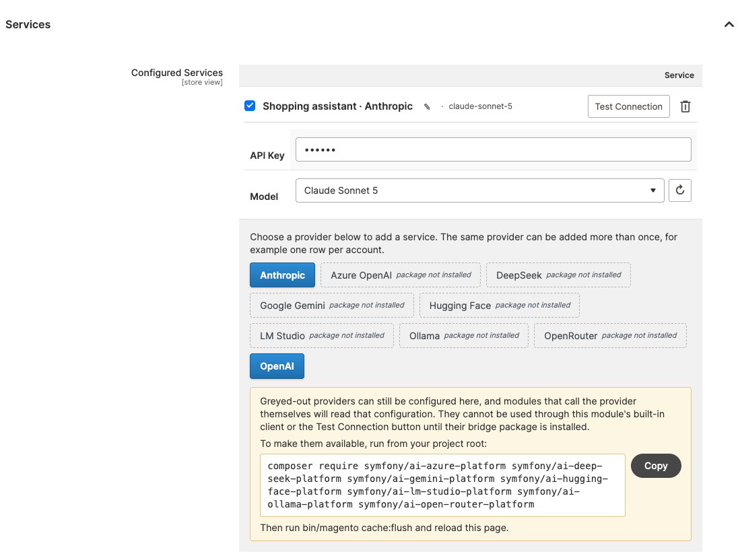Click inside the composer require command box

pos(442,485)
